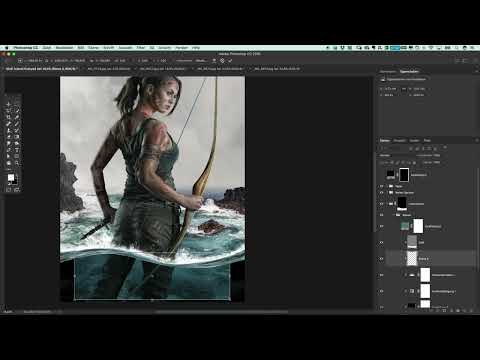
Task: Select the Blur tool
Action: (9, 143)
